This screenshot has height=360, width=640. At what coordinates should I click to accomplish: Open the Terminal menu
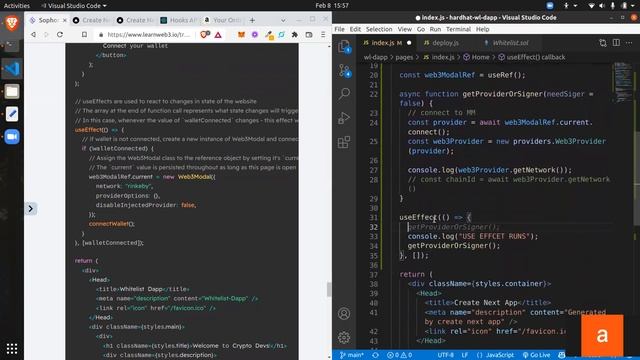coord(458,29)
